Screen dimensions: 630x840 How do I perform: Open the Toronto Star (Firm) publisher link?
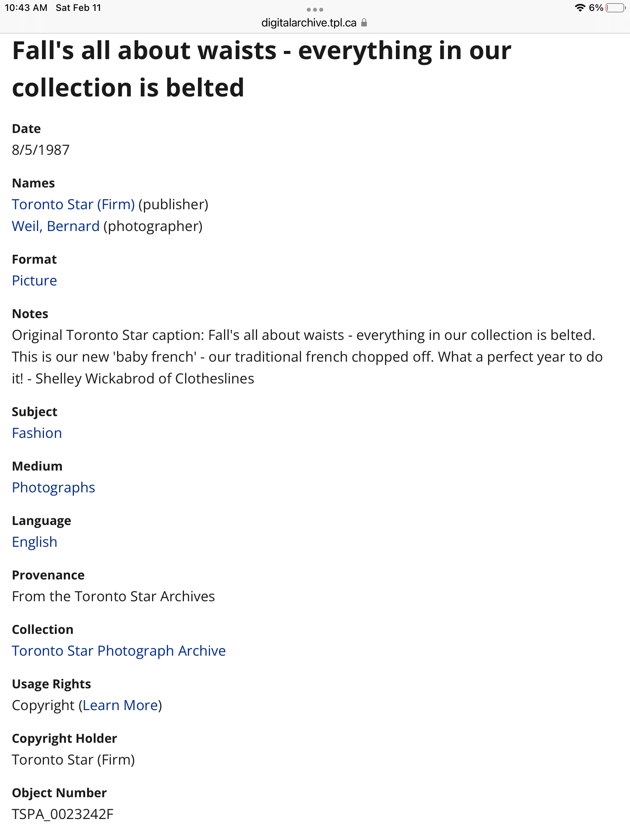73,204
